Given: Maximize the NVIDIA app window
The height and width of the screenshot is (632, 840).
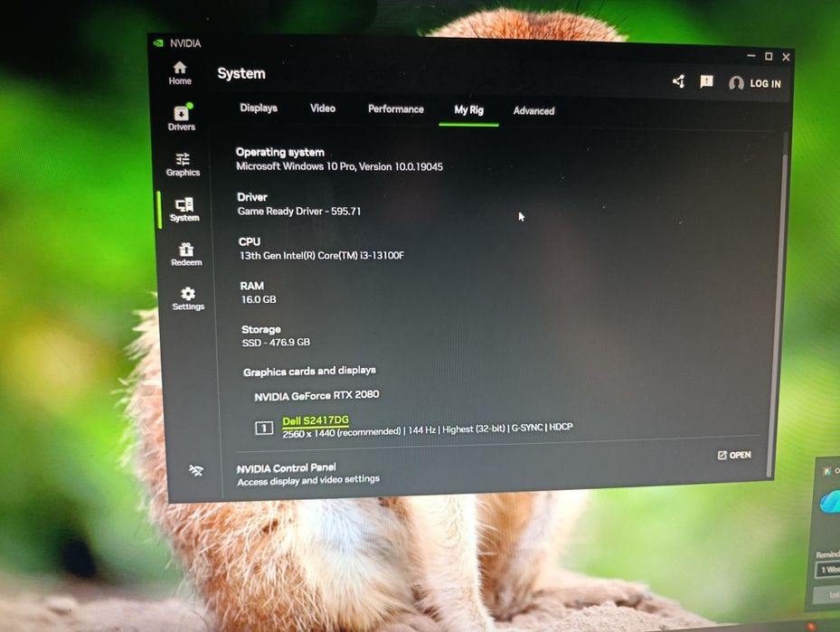Looking at the screenshot, I should pyautogui.click(x=769, y=56).
